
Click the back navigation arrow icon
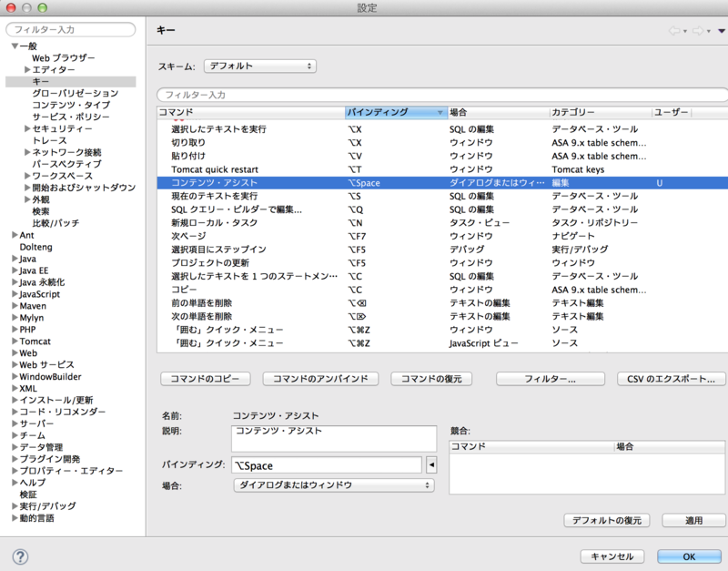pyautogui.click(x=673, y=30)
